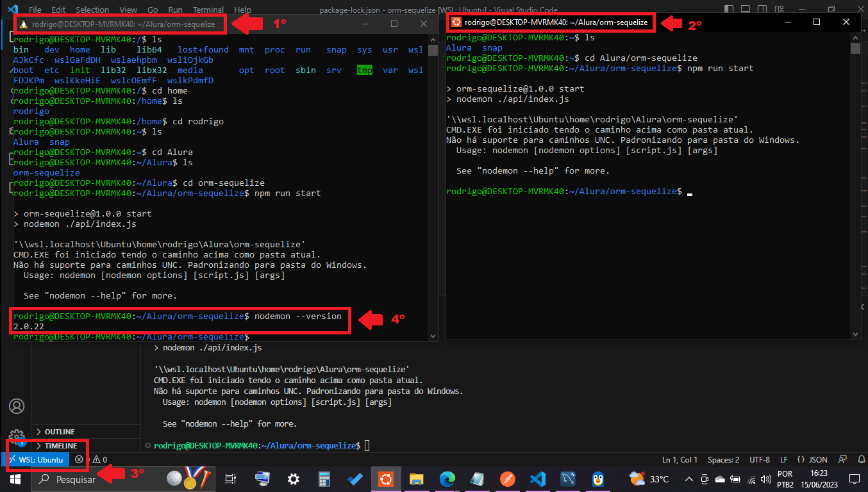Open weather widget showing 33°C
Screen dimensions: 868x492
pos(649,479)
